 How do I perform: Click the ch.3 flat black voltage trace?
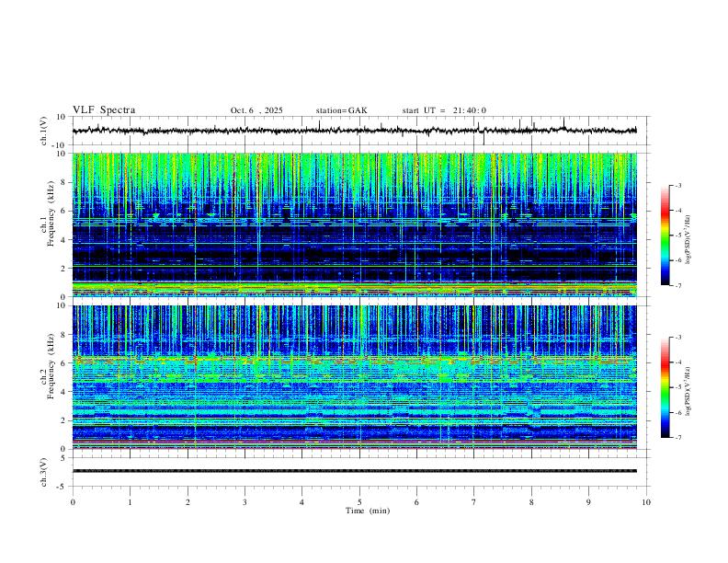click(354, 471)
